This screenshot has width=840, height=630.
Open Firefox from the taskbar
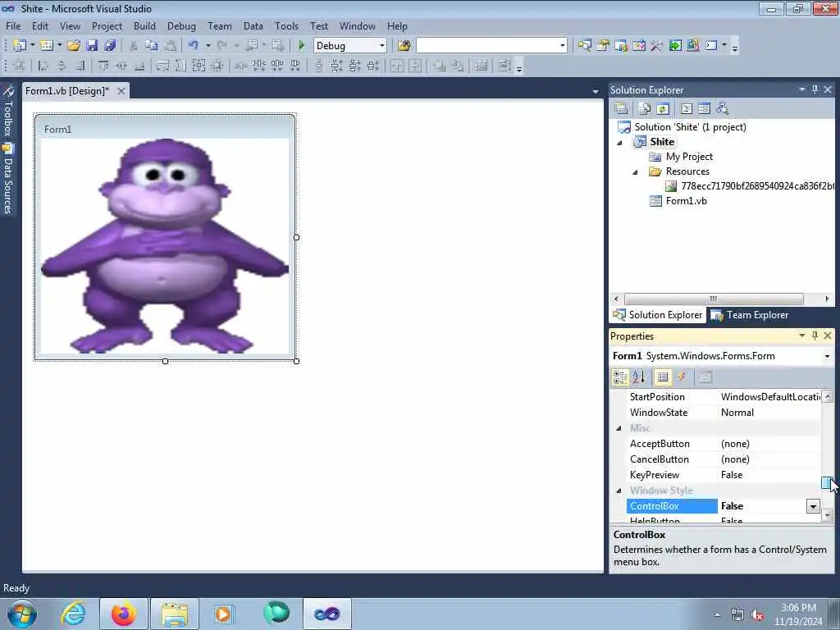(x=123, y=614)
